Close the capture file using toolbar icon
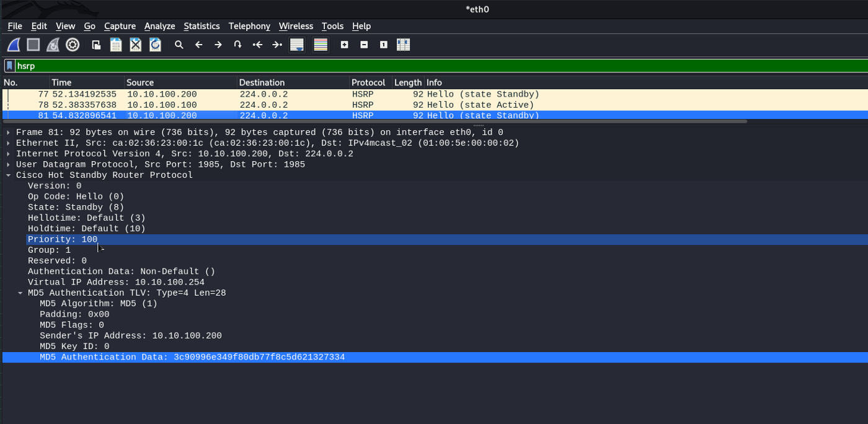This screenshot has height=424, width=868. [x=135, y=45]
